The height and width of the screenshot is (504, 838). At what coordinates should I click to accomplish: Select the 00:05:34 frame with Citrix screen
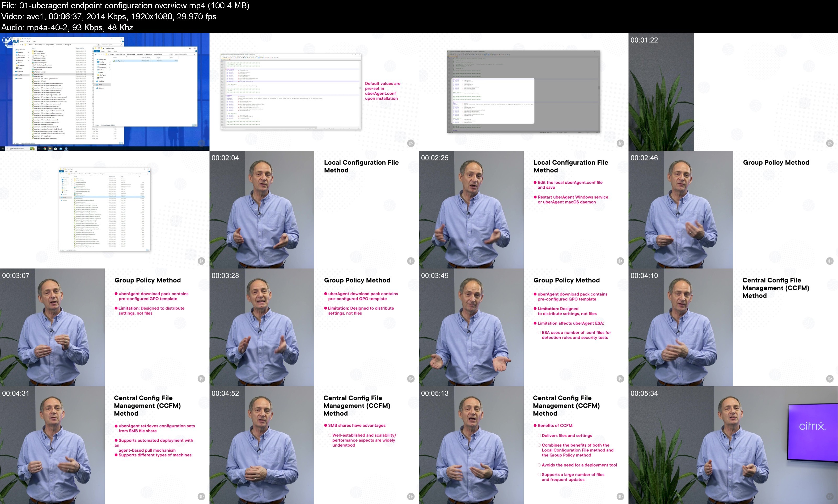(733, 445)
